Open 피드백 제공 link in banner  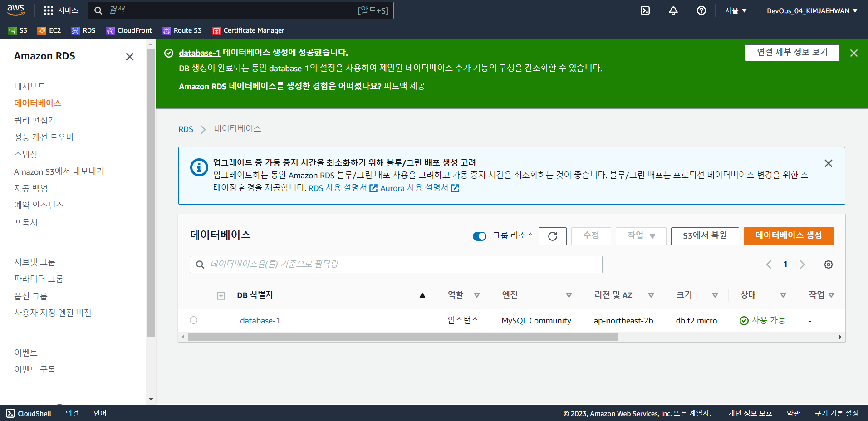(x=404, y=86)
